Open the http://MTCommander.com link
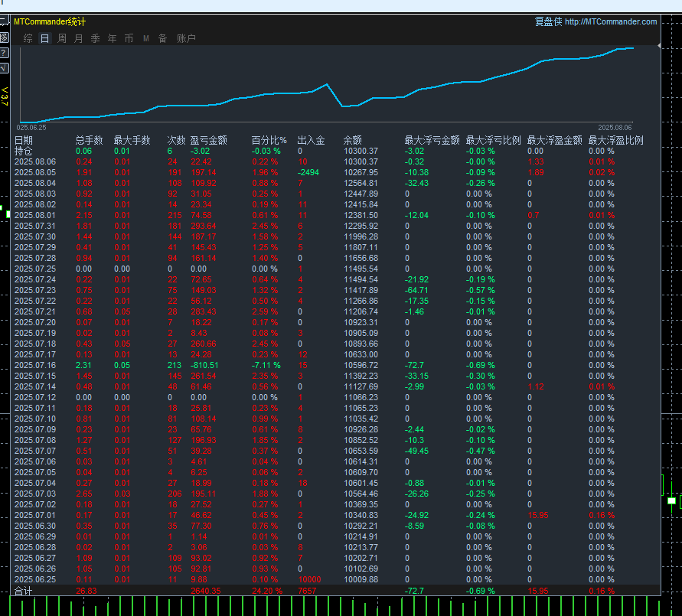The image size is (682, 616). tap(611, 22)
